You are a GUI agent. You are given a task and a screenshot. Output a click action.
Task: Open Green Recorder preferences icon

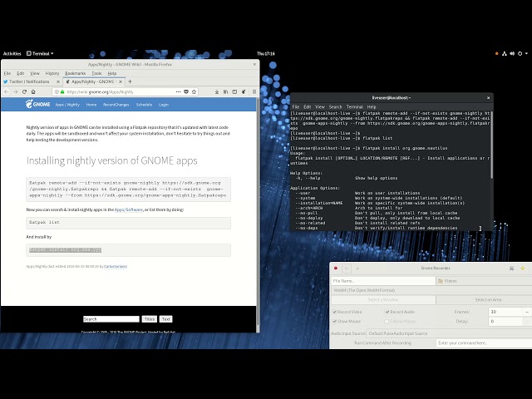[512, 268]
